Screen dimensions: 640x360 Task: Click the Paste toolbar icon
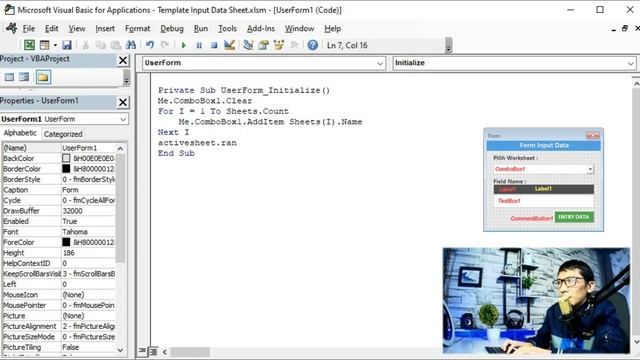click(116, 45)
